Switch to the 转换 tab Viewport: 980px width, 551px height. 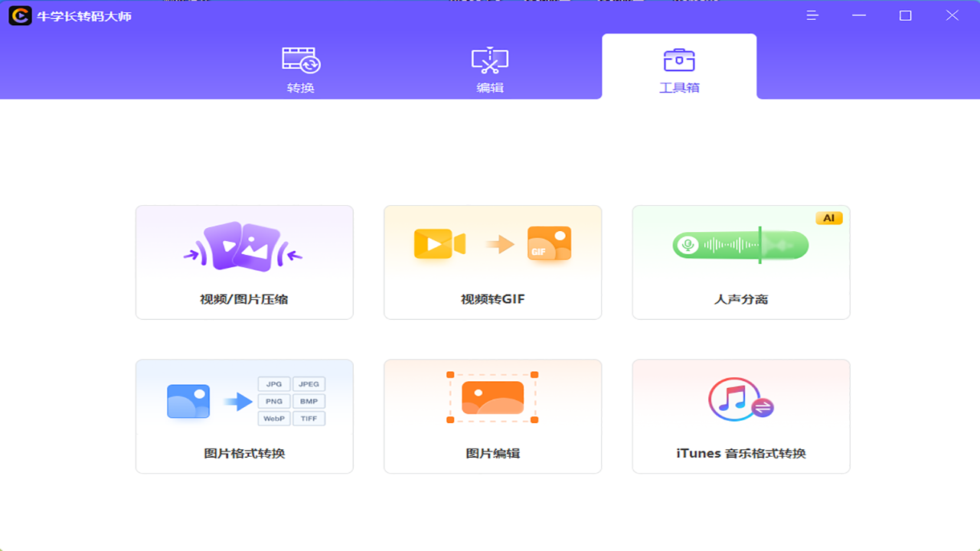coord(299,67)
